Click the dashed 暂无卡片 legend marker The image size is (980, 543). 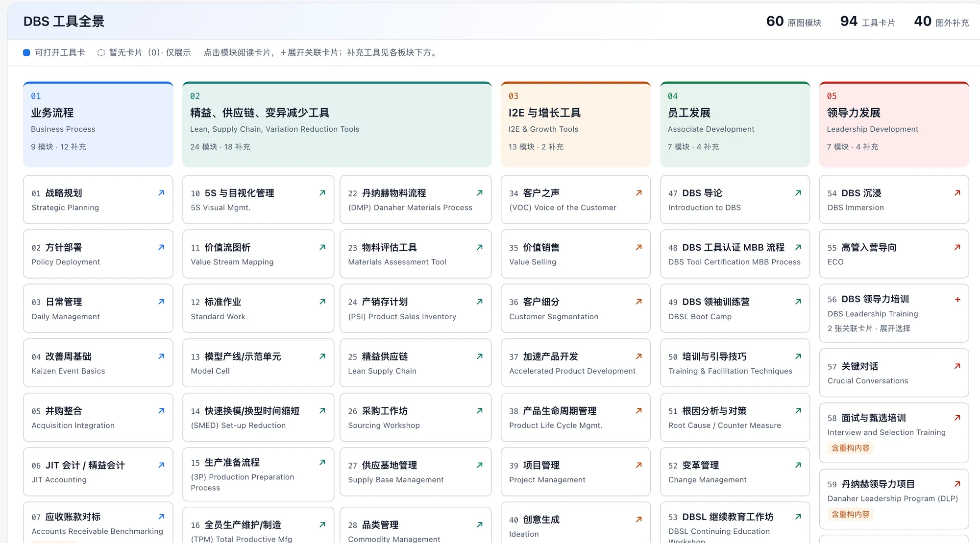101,52
